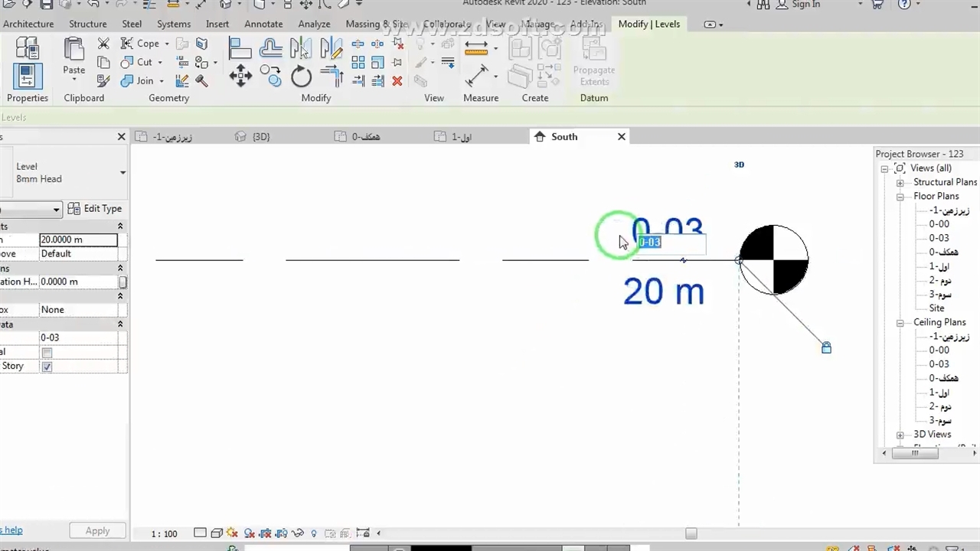Viewport: 980px width, 551px height.
Task: Click the 20.0000 m elevation field
Action: click(78, 240)
